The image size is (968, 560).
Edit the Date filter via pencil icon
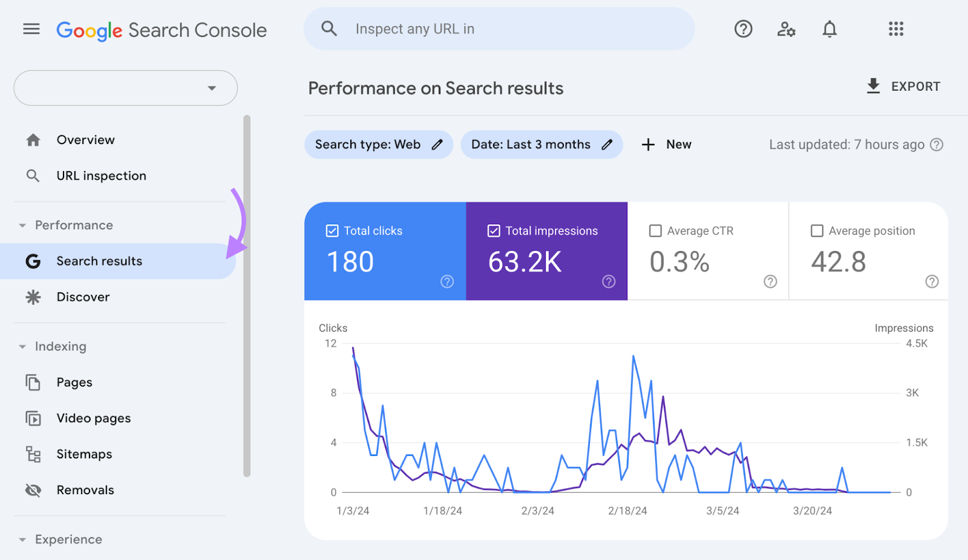click(607, 144)
